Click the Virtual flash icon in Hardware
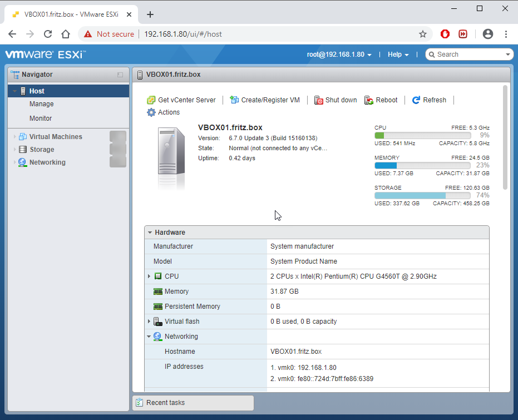518x420 pixels. (158, 322)
